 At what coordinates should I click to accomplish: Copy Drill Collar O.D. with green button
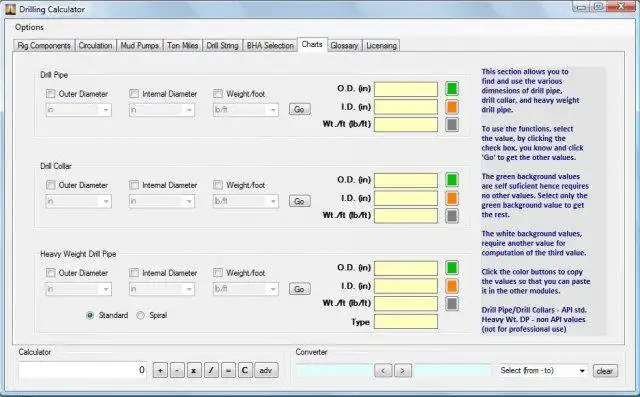point(452,180)
